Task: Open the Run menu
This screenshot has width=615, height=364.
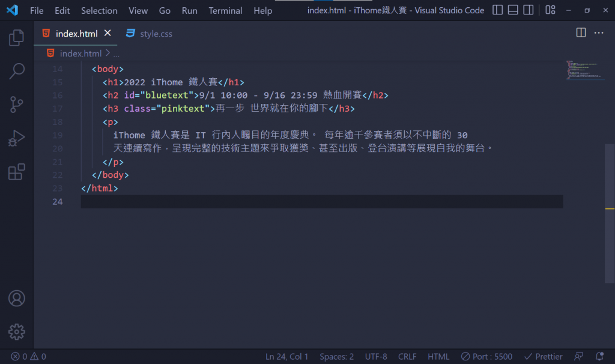Action: pyautogui.click(x=189, y=11)
